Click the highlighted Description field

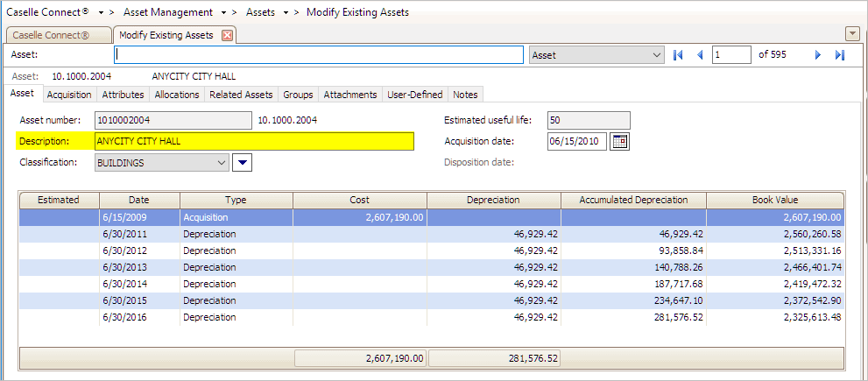253,141
